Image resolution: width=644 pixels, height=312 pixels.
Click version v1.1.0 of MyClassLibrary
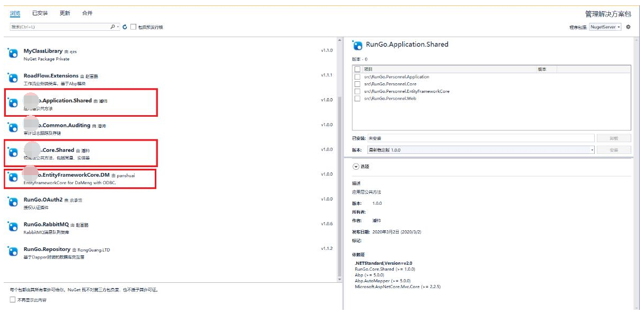point(327,50)
